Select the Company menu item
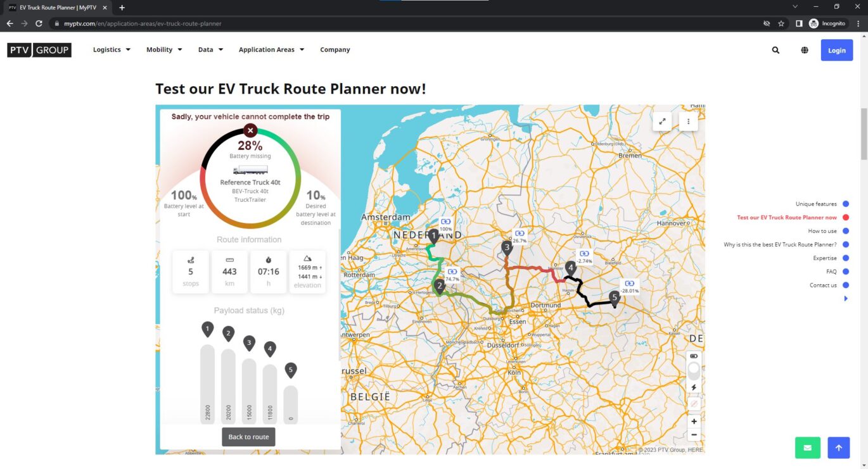Viewport: 868px width, 469px height. point(335,49)
